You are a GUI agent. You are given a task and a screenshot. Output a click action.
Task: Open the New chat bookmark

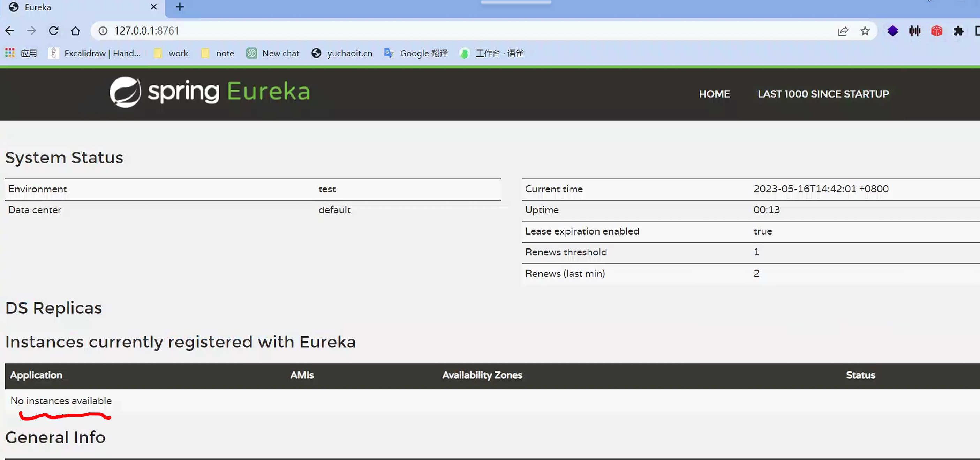pyautogui.click(x=273, y=53)
